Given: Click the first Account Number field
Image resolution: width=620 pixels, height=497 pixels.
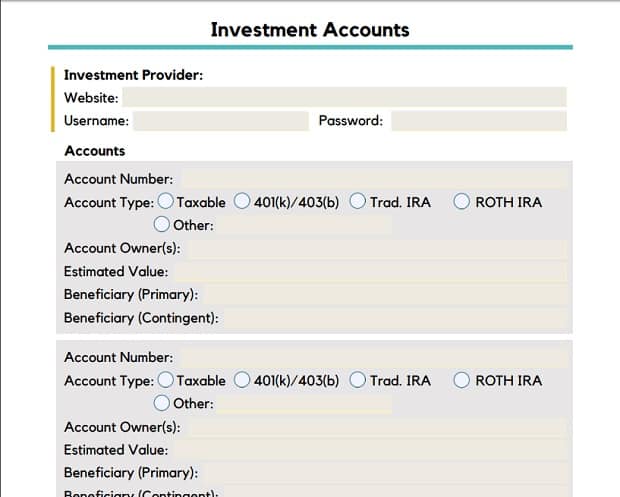Looking at the screenshot, I should (x=374, y=180).
